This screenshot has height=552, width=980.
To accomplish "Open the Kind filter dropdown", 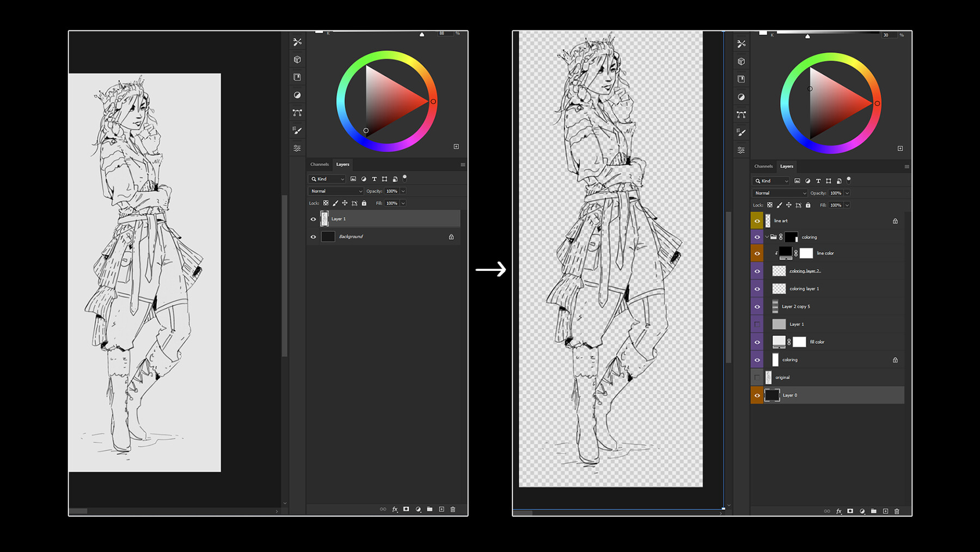I will (x=326, y=179).
